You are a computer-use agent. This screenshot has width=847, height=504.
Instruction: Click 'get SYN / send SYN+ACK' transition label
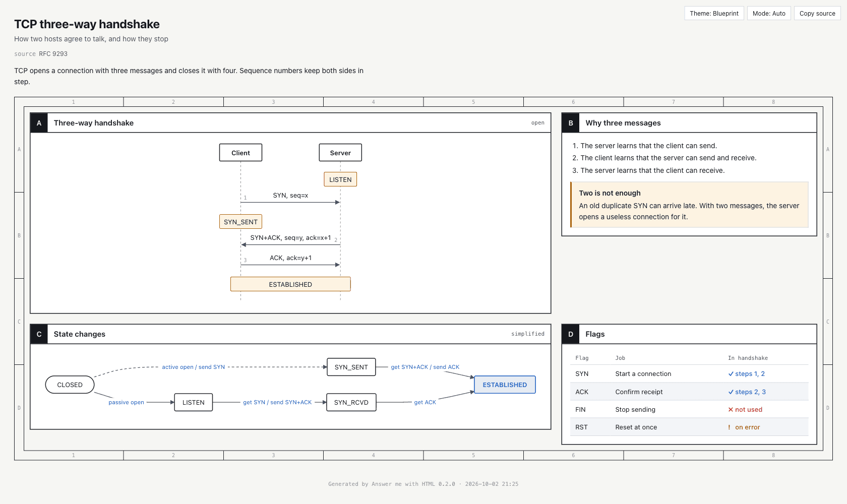coord(277,402)
